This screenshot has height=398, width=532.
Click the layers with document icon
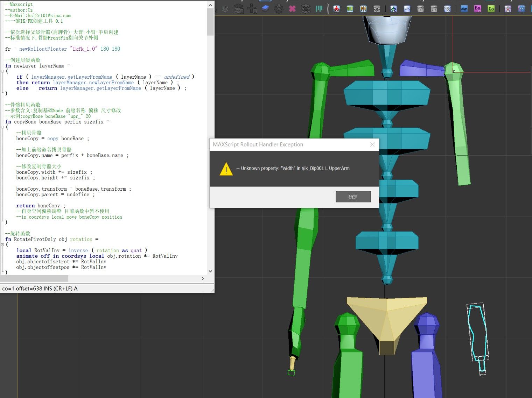pyautogui.click(x=238, y=9)
